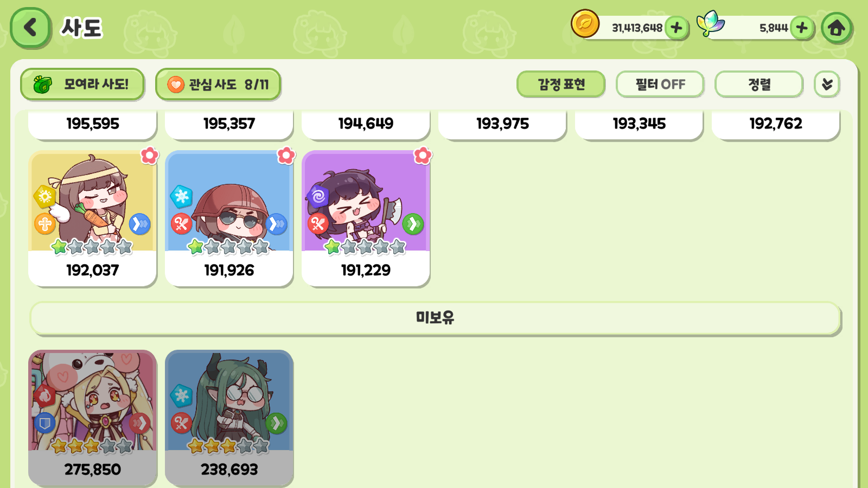The image size is (868, 488).
Task: Open the 모여라 사도! whistle tab
Action: coord(82,84)
